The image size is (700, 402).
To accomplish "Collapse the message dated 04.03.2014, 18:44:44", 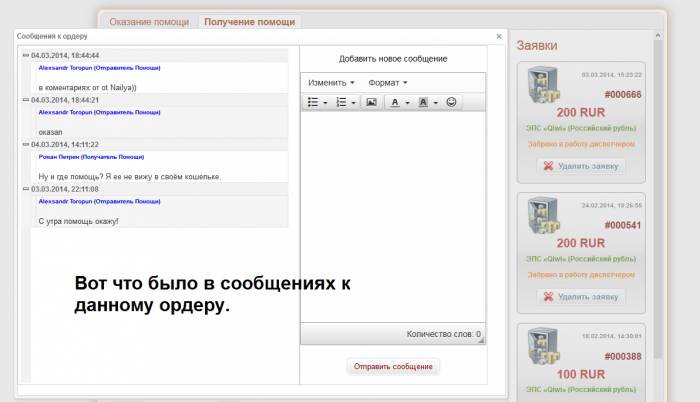I will pos(26,55).
